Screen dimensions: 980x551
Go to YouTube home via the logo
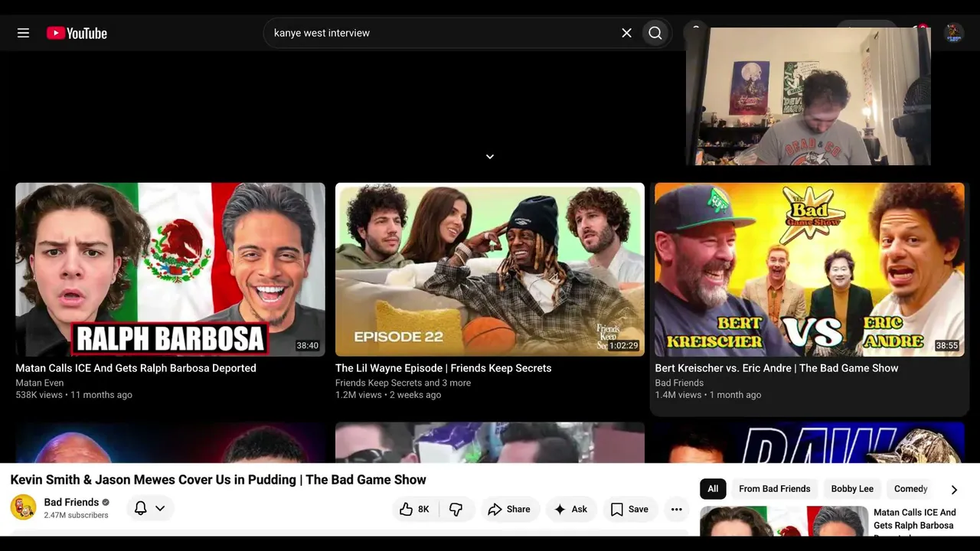pyautogui.click(x=77, y=33)
